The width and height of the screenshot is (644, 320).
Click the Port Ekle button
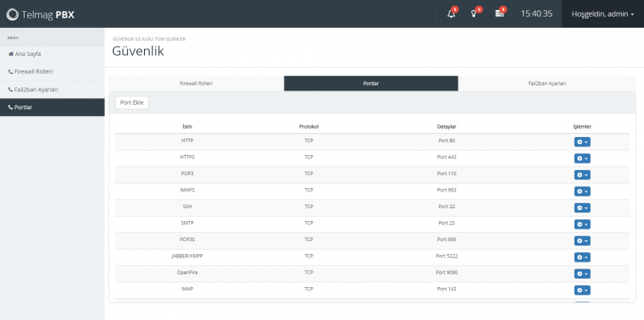132,102
